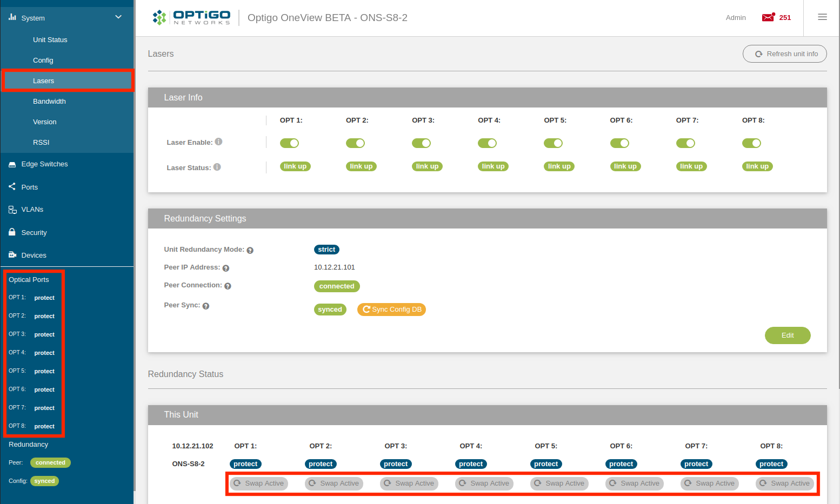Select the Ports icon in the sidebar
Image resolution: width=840 pixels, height=504 pixels.
click(x=12, y=187)
